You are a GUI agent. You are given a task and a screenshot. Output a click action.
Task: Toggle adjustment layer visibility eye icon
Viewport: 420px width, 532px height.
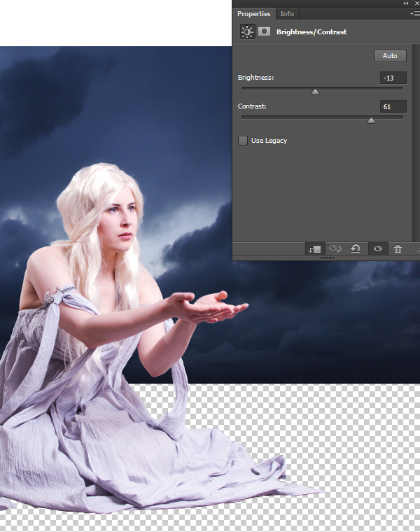point(377,248)
